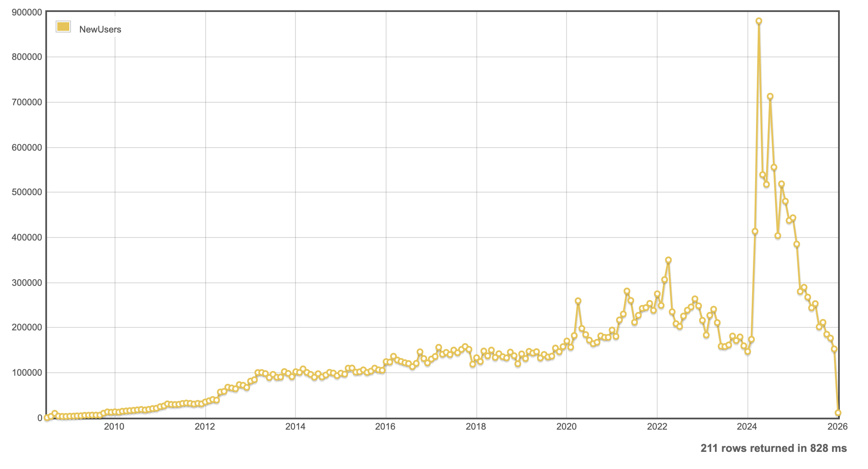Click the '211 rows returned' status text
Image resolution: width=868 pixels, height=469 pixels.
pyautogui.click(x=774, y=448)
